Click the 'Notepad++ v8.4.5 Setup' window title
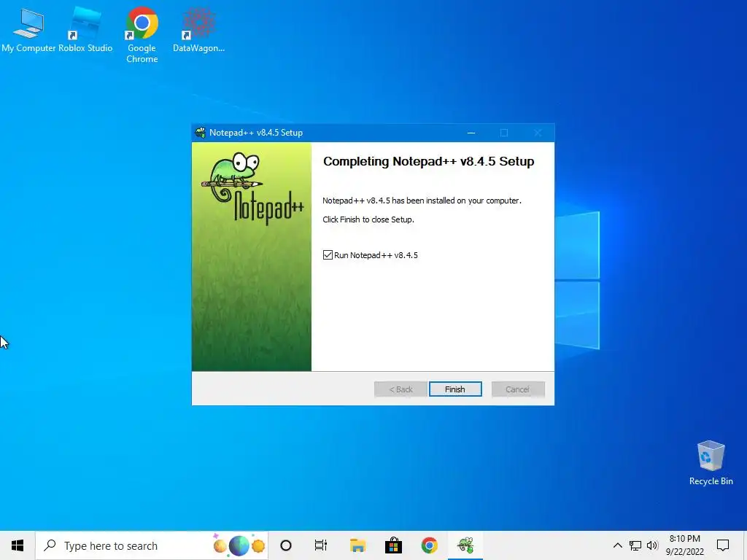Image resolution: width=747 pixels, height=560 pixels. point(256,133)
